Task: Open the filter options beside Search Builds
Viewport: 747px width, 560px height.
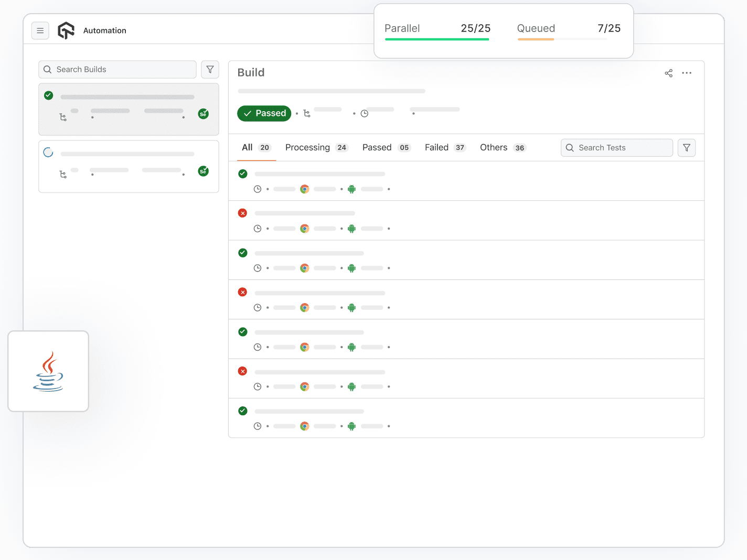Action: [x=210, y=69]
